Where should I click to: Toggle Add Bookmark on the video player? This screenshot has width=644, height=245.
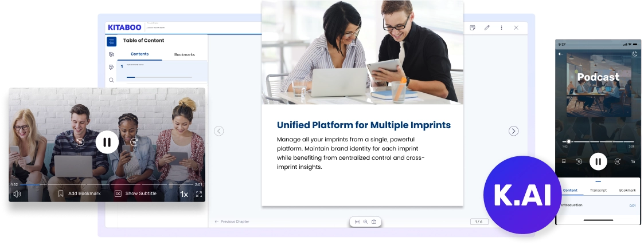pyautogui.click(x=79, y=193)
